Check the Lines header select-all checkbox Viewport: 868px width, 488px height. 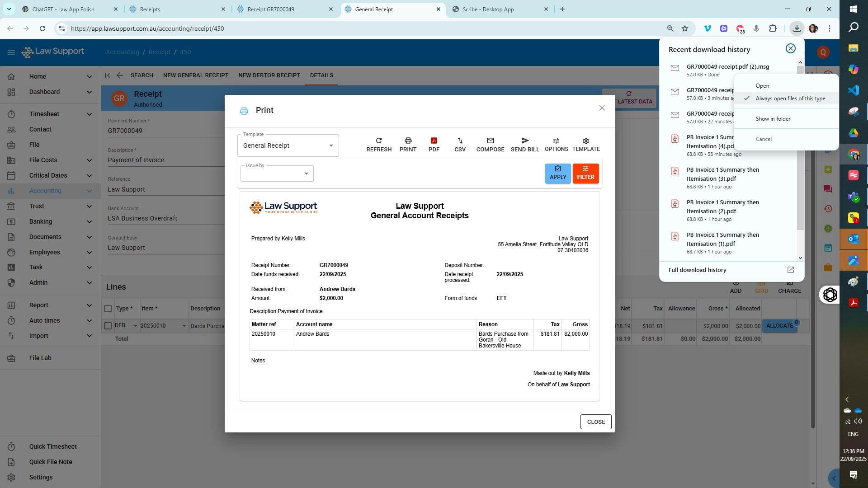pos(108,309)
